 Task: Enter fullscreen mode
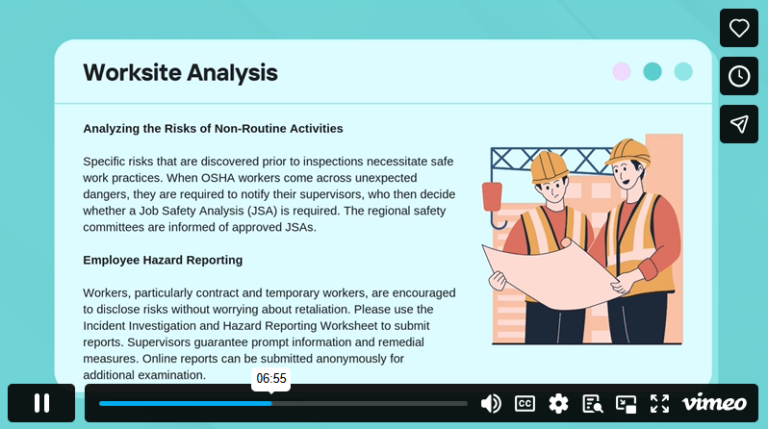point(659,404)
